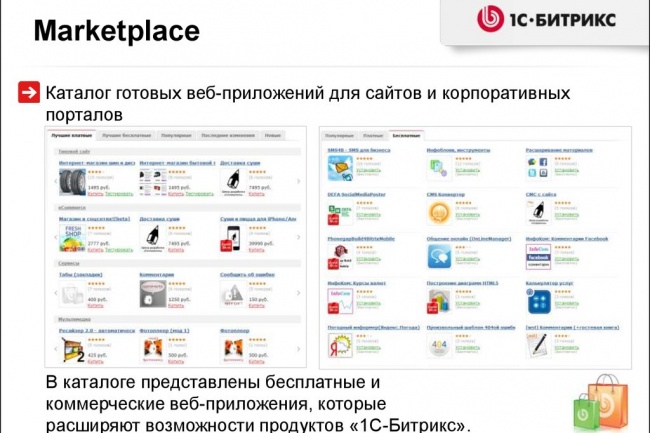Open the Сообщить об ошибке warning icon
The height and width of the screenshot is (433, 650).
[233, 294]
